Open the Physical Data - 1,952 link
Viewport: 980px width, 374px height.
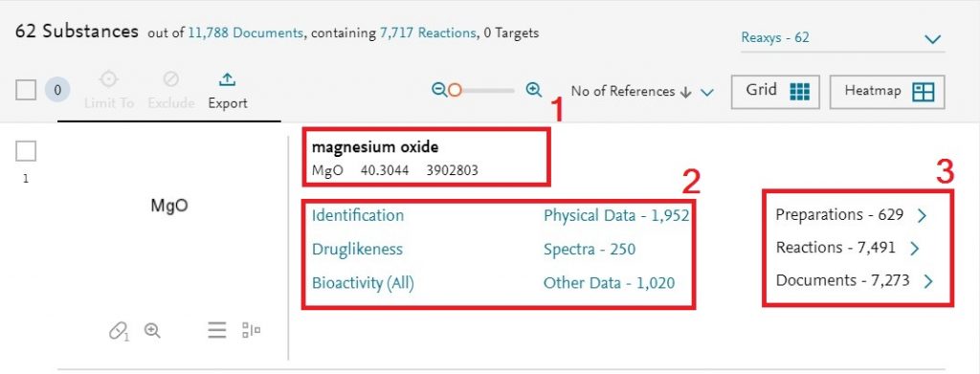coord(616,216)
